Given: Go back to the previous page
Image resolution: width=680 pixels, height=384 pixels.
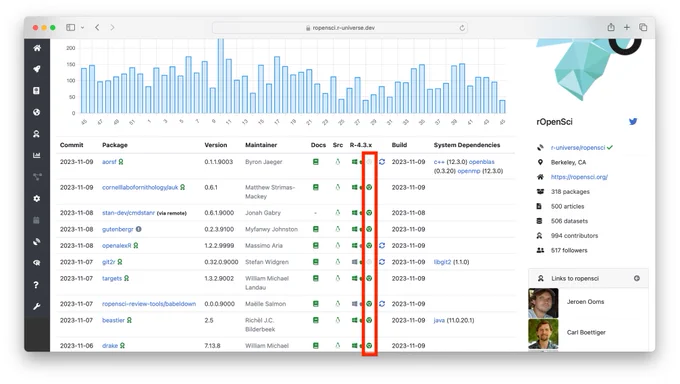Looking at the screenshot, I should [97, 27].
